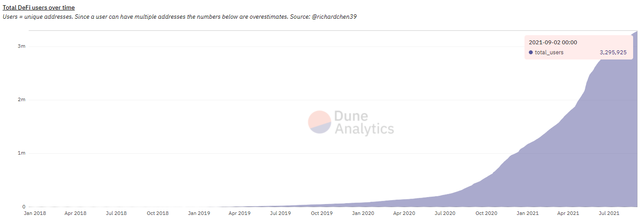Select the Oct 2018 x-axis label
Viewport: 644px width, 221px height.
click(157, 213)
